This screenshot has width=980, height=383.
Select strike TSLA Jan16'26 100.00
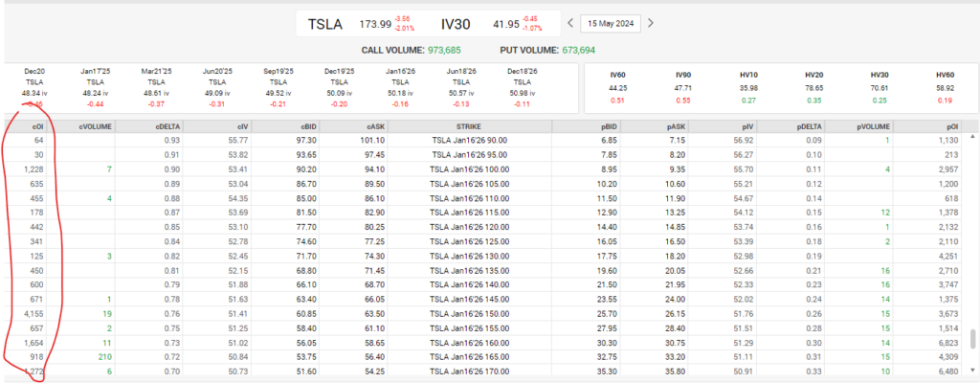tap(469, 169)
